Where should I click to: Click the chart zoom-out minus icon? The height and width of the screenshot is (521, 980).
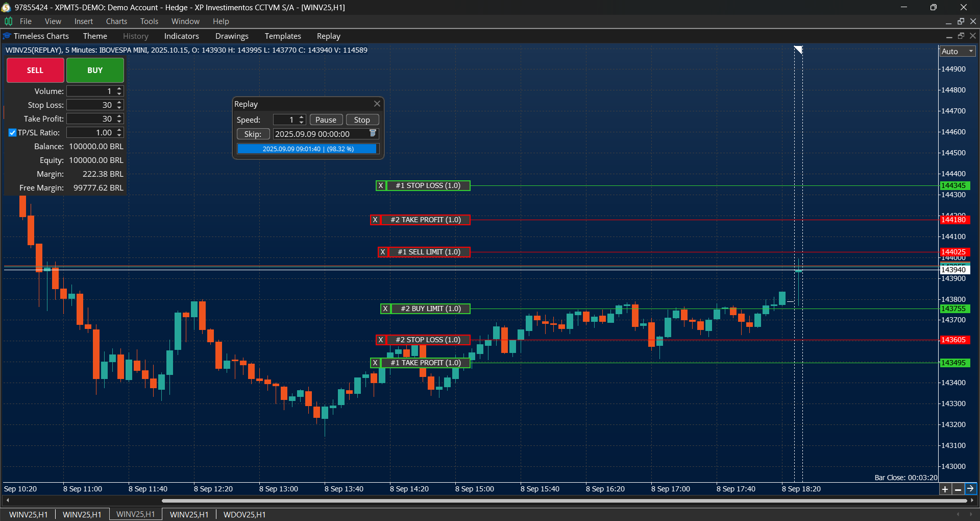click(x=958, y=489)
